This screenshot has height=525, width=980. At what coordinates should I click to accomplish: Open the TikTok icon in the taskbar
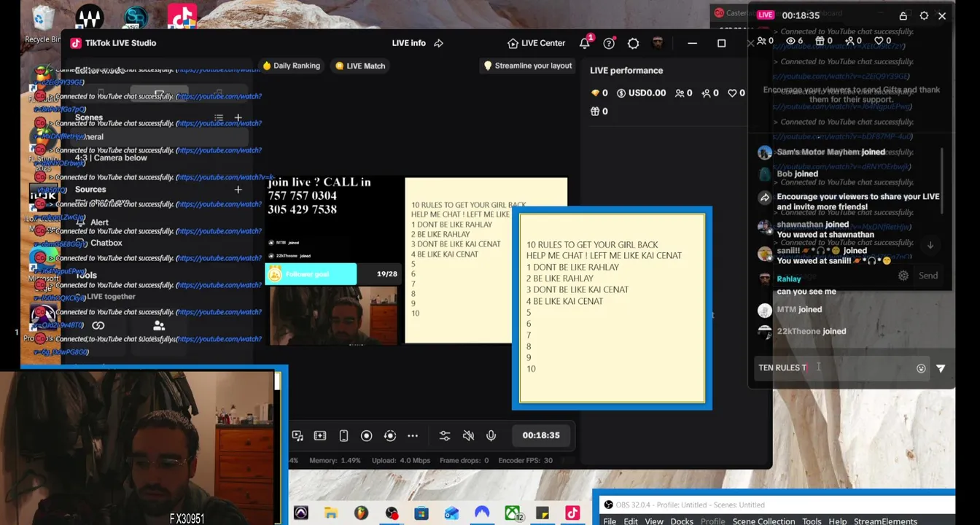click(x=572, y=513)
